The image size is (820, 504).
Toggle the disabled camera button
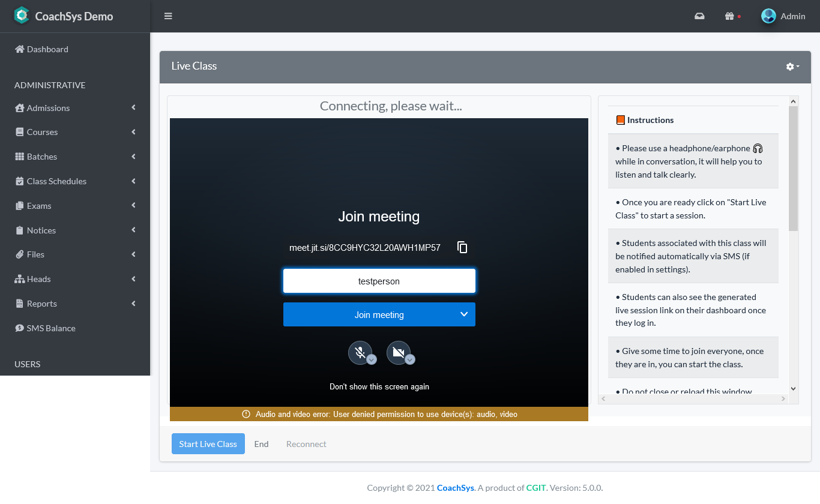pyautogui.click(x=398, y=353)
